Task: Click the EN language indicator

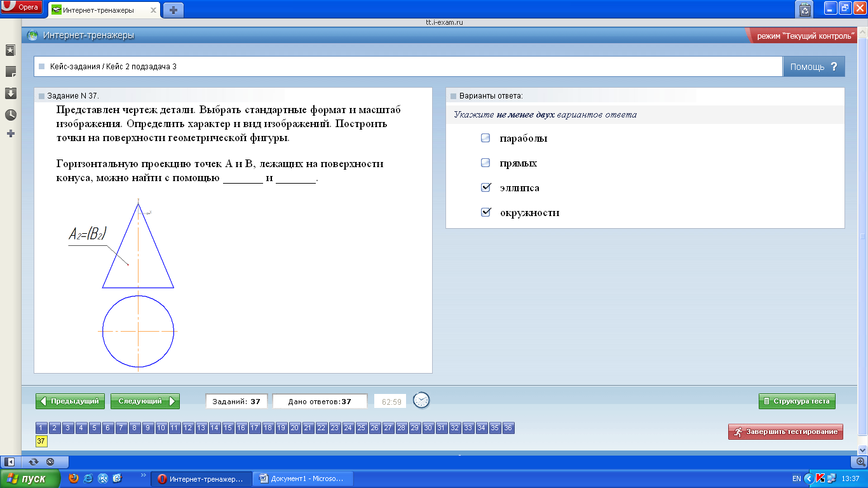Action: [797, 478]
